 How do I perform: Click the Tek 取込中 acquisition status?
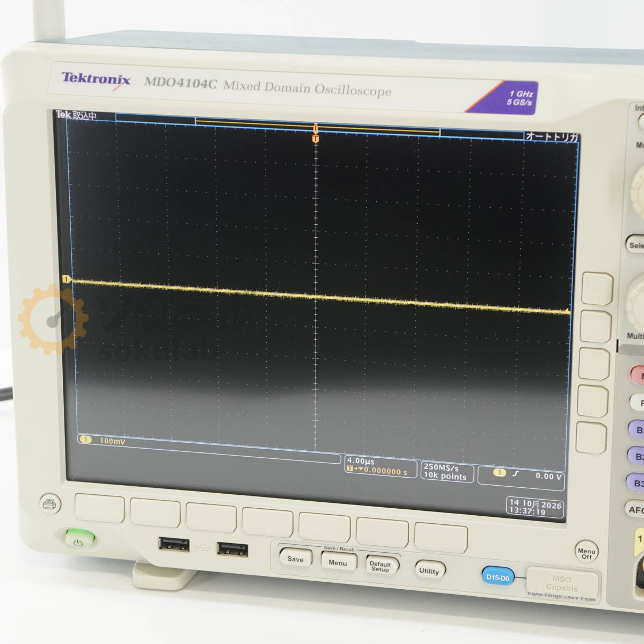pos(76,115)
